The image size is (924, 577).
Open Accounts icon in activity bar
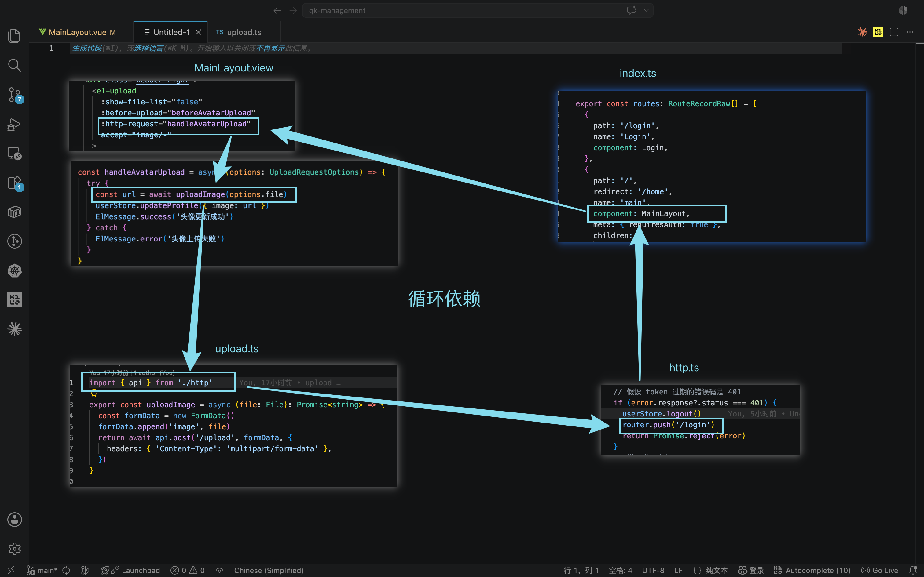[x=14, y=519]
